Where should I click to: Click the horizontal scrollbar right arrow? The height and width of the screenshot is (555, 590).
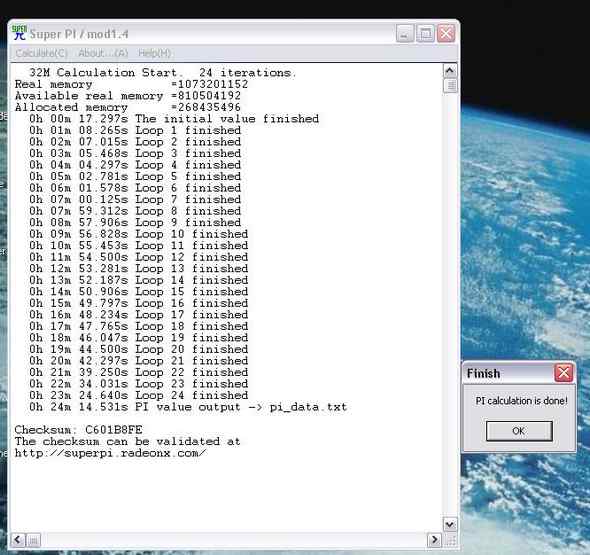[x=435, y=540]
